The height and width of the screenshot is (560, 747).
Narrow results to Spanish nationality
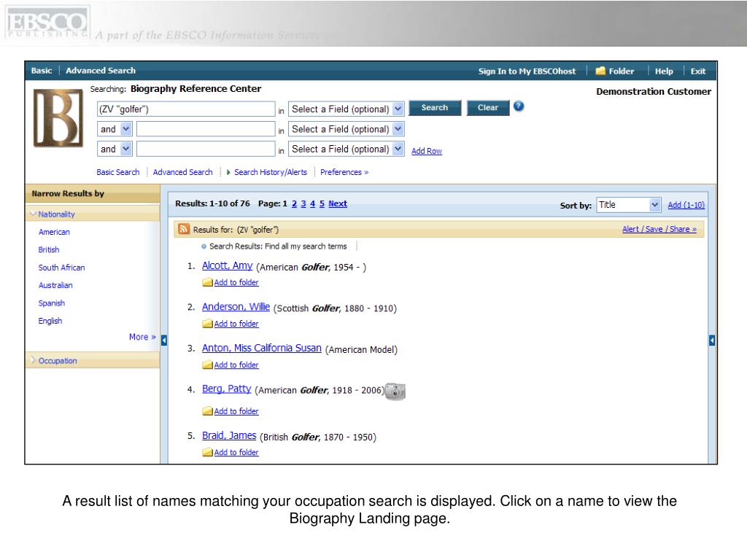tap(52, 303)
